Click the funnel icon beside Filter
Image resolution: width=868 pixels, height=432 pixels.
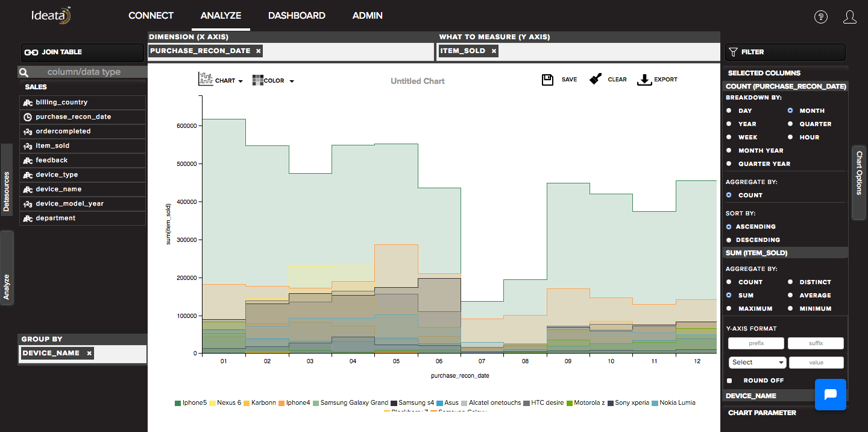(x=734, y=52)
